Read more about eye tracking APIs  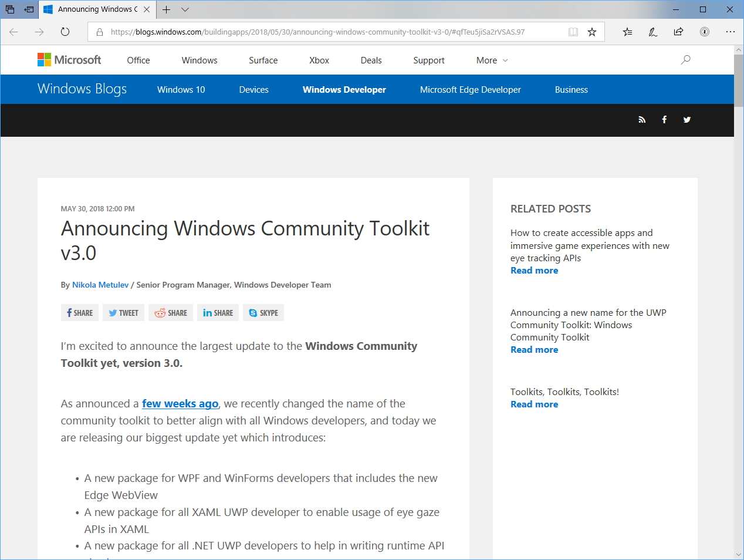pos(534,271)
